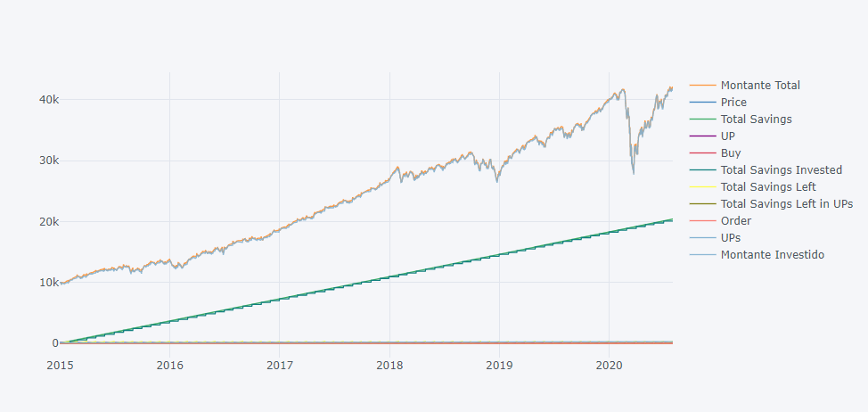The image size is (868, 412).
Task: Click the 10k y-axis tick label
Action: click(x=48, y=283)
